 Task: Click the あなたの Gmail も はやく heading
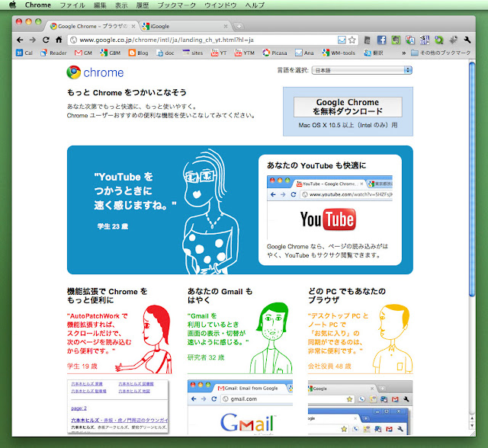(x=220, y=296)
